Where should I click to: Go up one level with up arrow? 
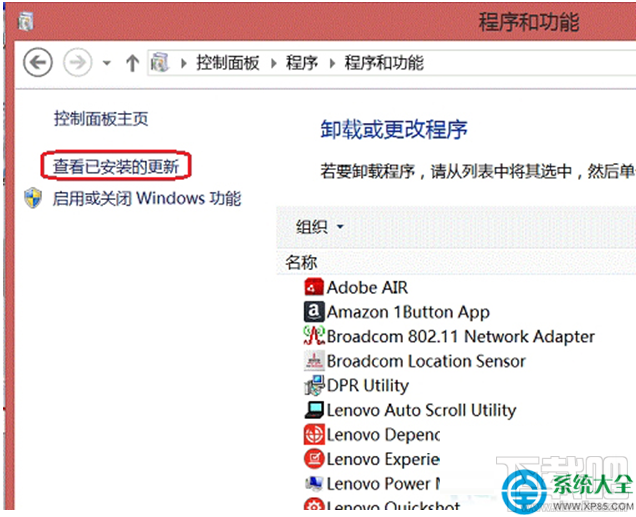pos(132,63)
